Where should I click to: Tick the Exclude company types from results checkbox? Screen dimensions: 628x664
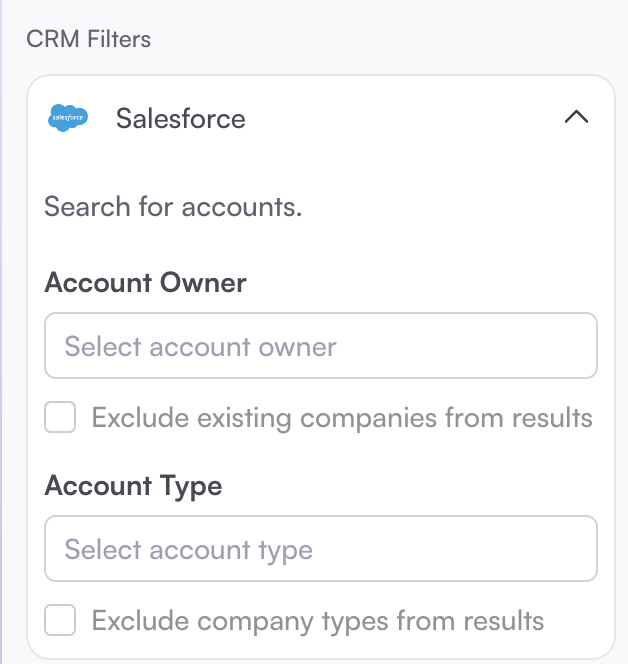coord(60,620)
